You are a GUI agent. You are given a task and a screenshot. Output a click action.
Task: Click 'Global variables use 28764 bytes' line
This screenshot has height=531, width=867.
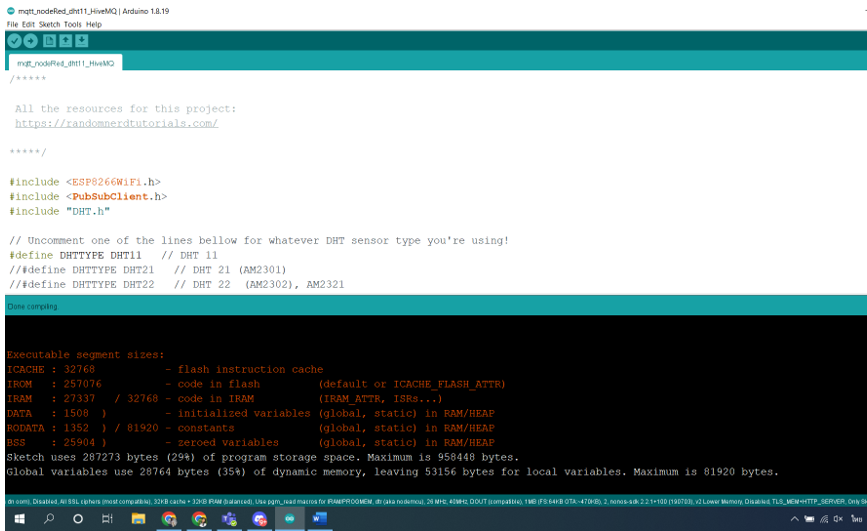coord(393,472)
